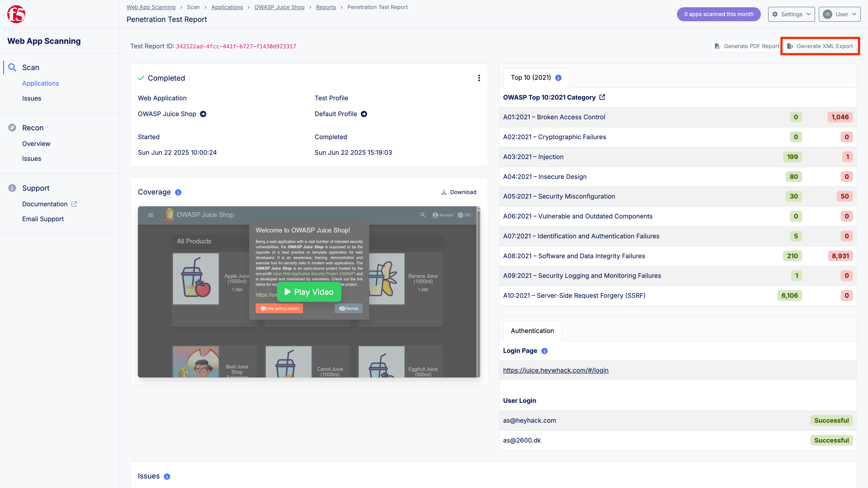Click arrow icon next to OWASP Juice Shop
The height and width of the screenshot is (488, 868).
[203, 114]
